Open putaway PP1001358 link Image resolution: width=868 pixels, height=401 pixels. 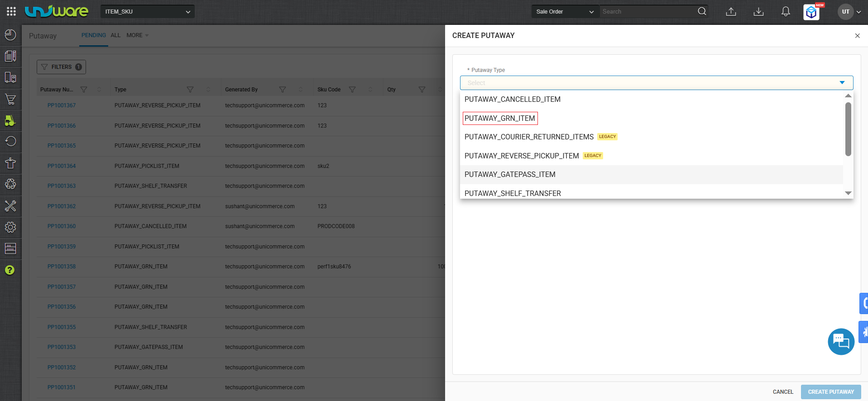click(x=62, y=267)
